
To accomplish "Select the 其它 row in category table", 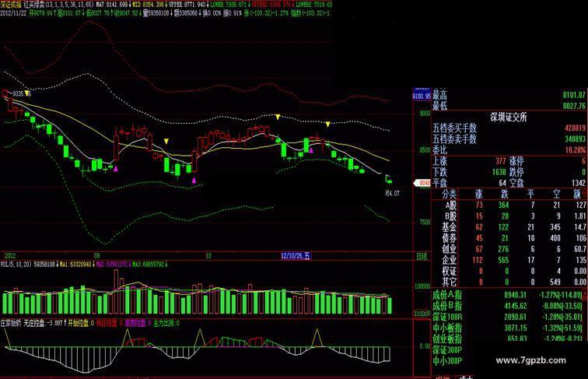I will [509, 282].
